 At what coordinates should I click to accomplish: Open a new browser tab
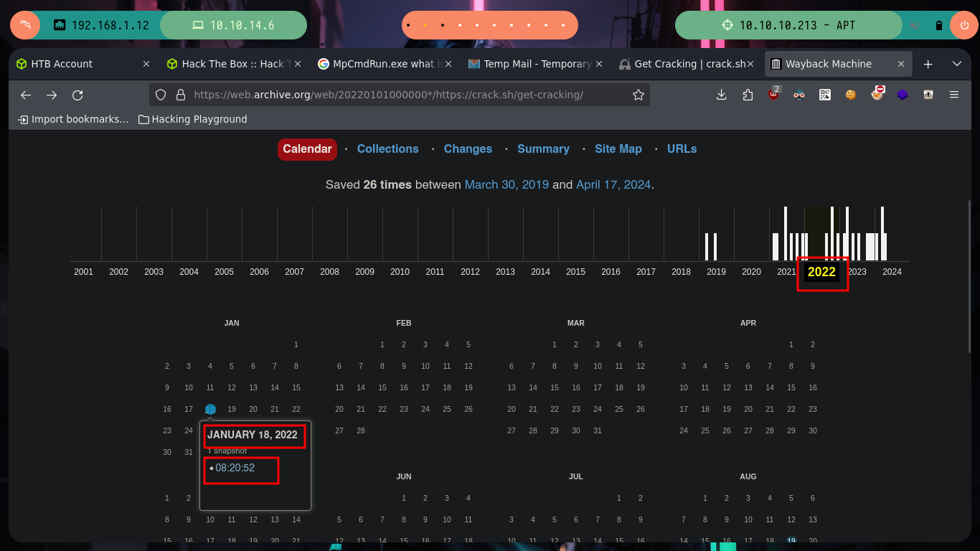928,64
